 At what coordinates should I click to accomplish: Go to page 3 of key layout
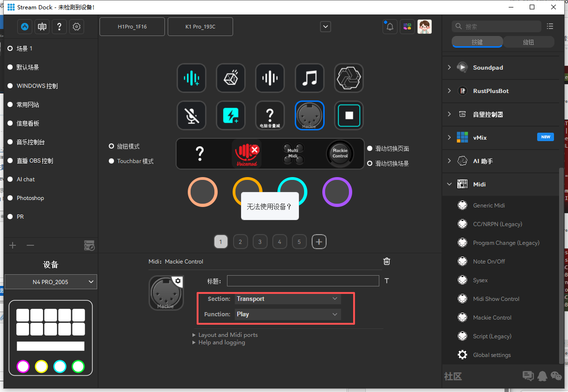[x=260, y=242]
